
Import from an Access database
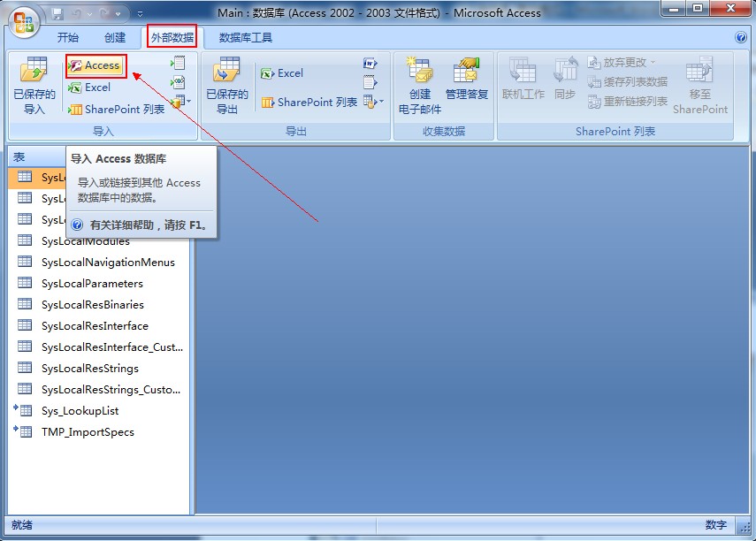[x=96, y=65]
